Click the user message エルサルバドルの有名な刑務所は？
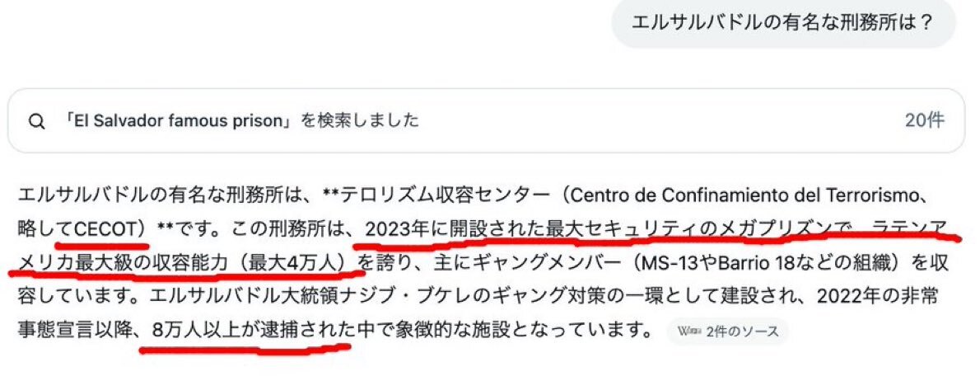 coord(783,24)
